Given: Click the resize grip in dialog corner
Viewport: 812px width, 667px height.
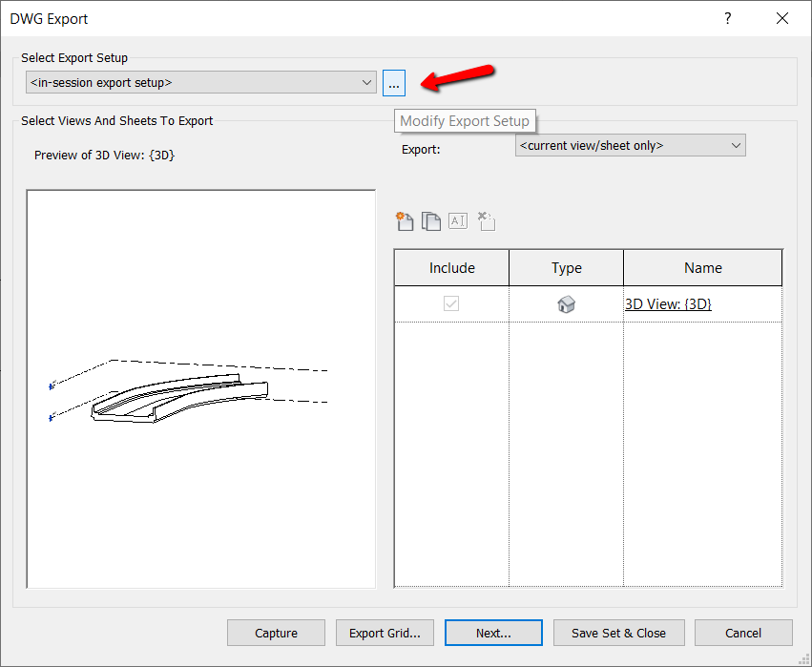Looking at the screenshot, I should click(x=802, y=657).
